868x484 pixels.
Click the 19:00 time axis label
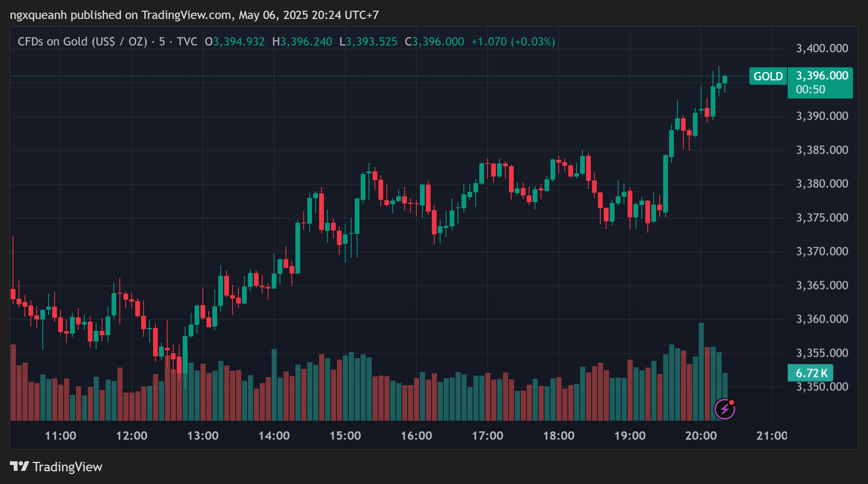click(630, 436)
